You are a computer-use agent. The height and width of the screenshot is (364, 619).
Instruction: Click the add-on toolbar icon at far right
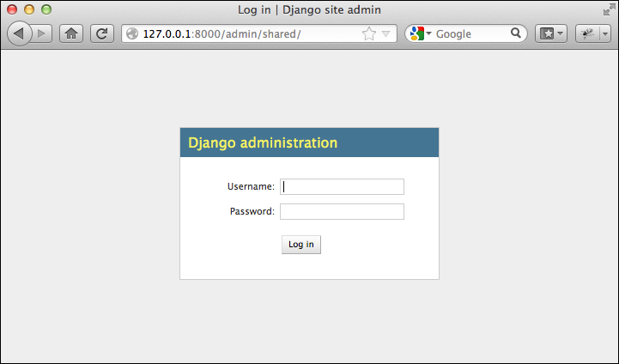pos(587,33)
